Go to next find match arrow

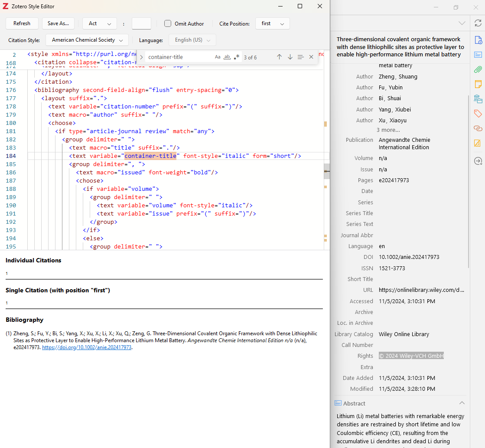(x=290, y=57)
